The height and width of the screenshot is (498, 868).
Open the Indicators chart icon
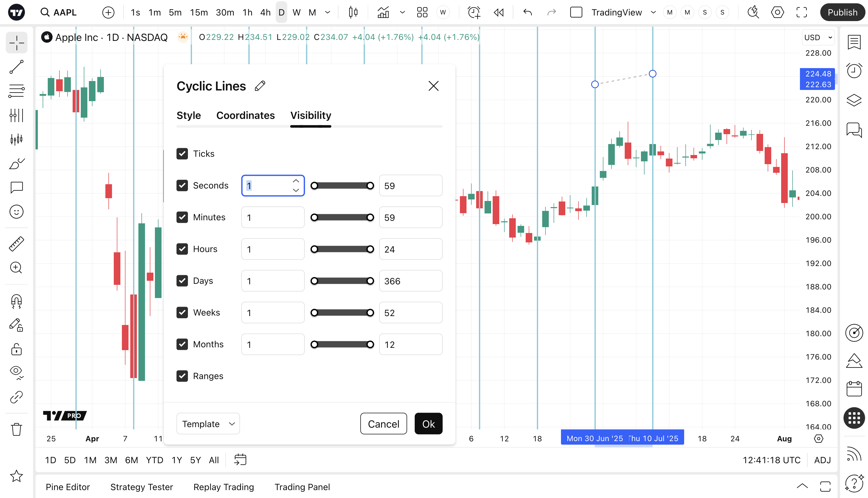[x=383, y=13]
